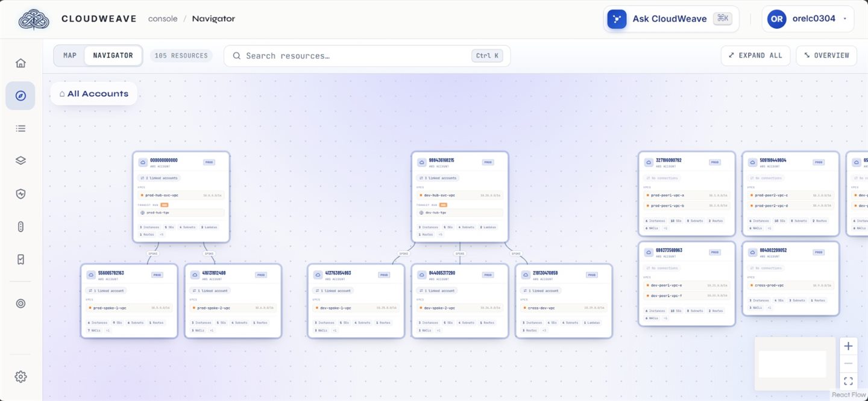Focus the Search resources field

click(x=367, y=56)
